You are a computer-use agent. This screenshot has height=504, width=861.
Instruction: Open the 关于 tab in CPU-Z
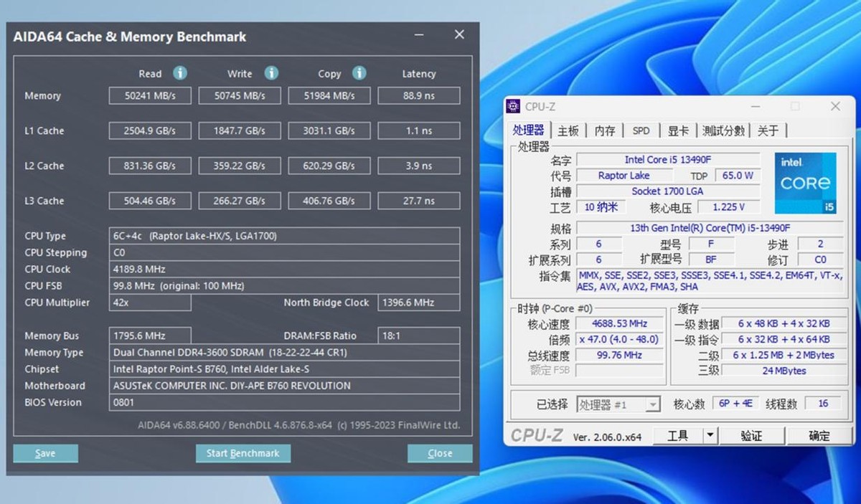768,130
